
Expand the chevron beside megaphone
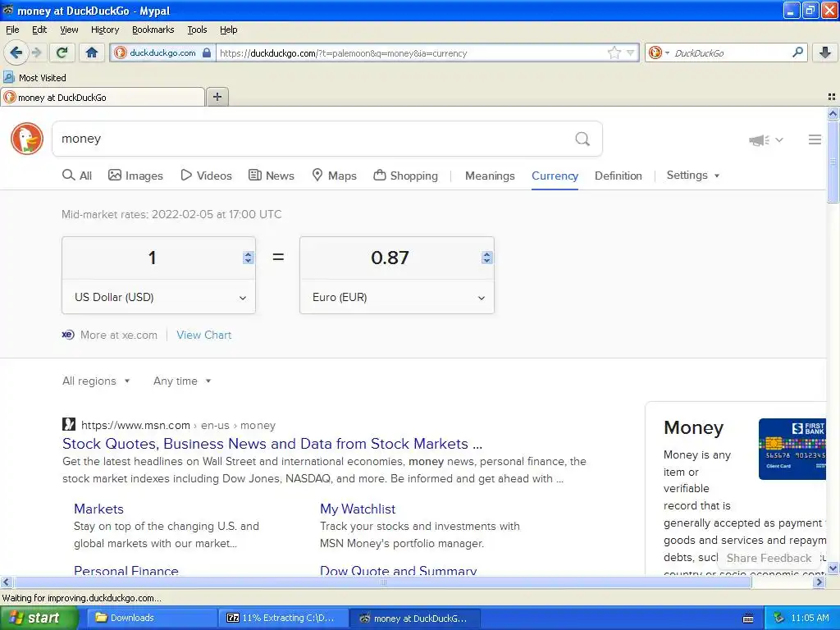[x=779, y=139]
